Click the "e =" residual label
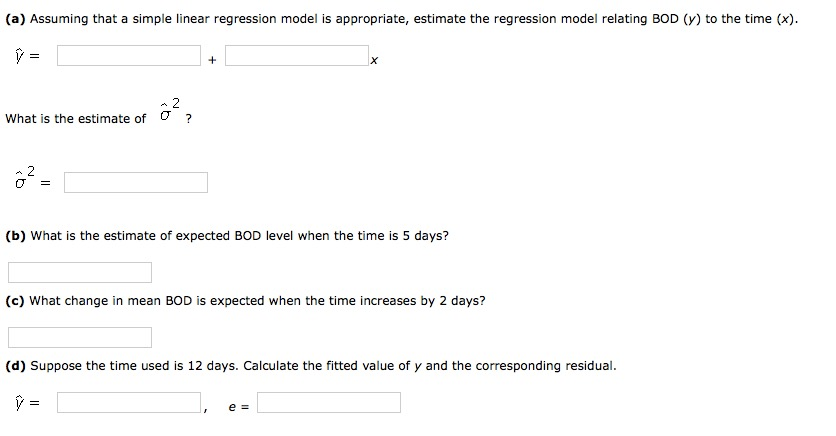This screenshot has height=436, width=836. coord(238,407)
